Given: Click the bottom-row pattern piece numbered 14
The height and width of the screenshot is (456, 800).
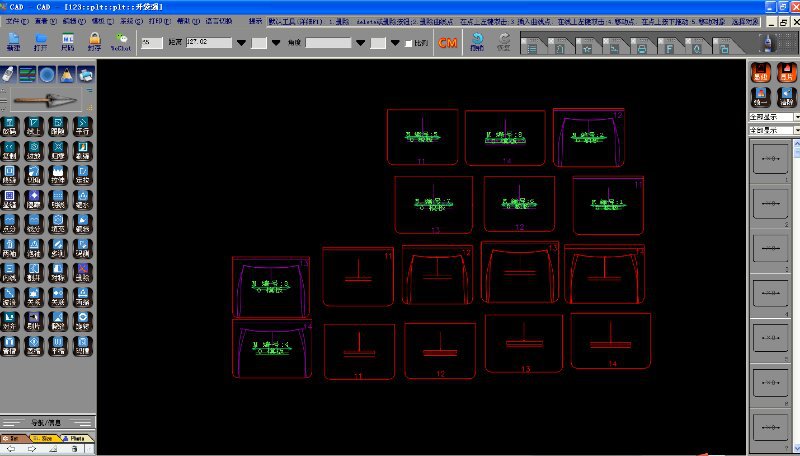Looking at the screenshot, I should tap(611, 341).
